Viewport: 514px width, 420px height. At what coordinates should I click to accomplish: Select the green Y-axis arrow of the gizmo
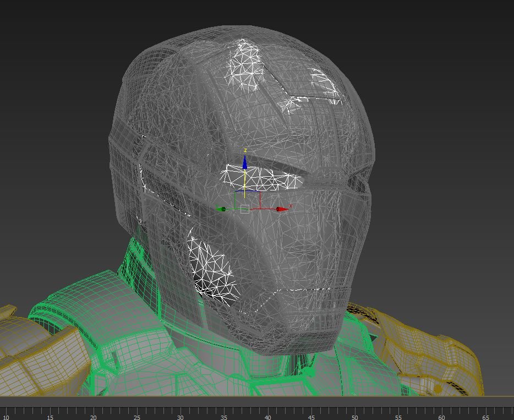click(221, 209)
